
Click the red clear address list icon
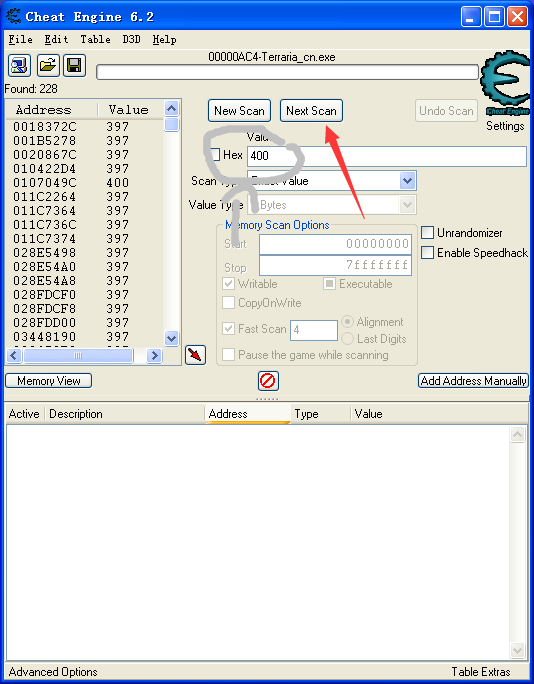pos(268,381)
